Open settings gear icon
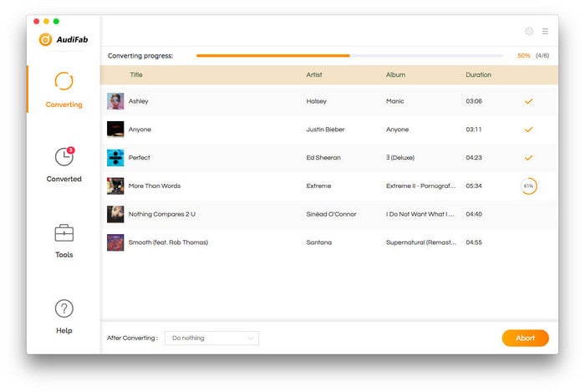Viewport: 585px width, 392px height. tap(529, 31)
